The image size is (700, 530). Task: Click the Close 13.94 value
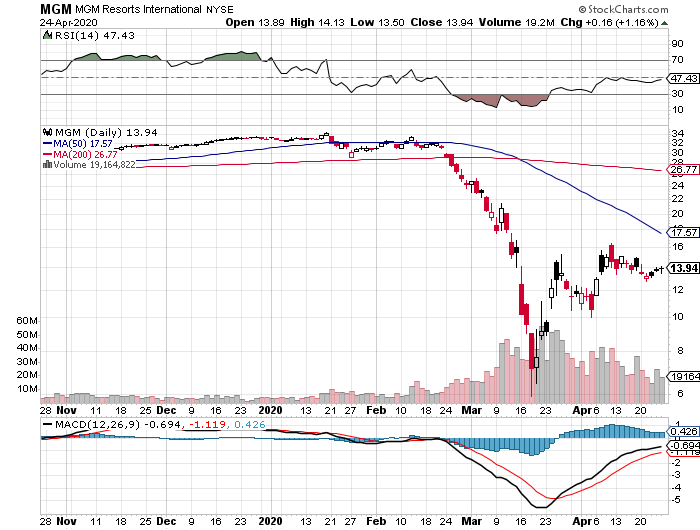pos(442,22)
